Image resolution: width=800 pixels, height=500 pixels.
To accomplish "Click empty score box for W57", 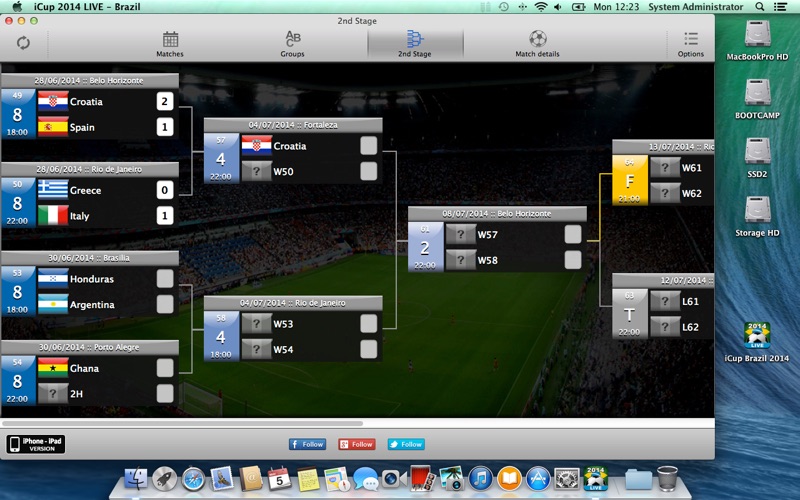I will click(572, 234).
